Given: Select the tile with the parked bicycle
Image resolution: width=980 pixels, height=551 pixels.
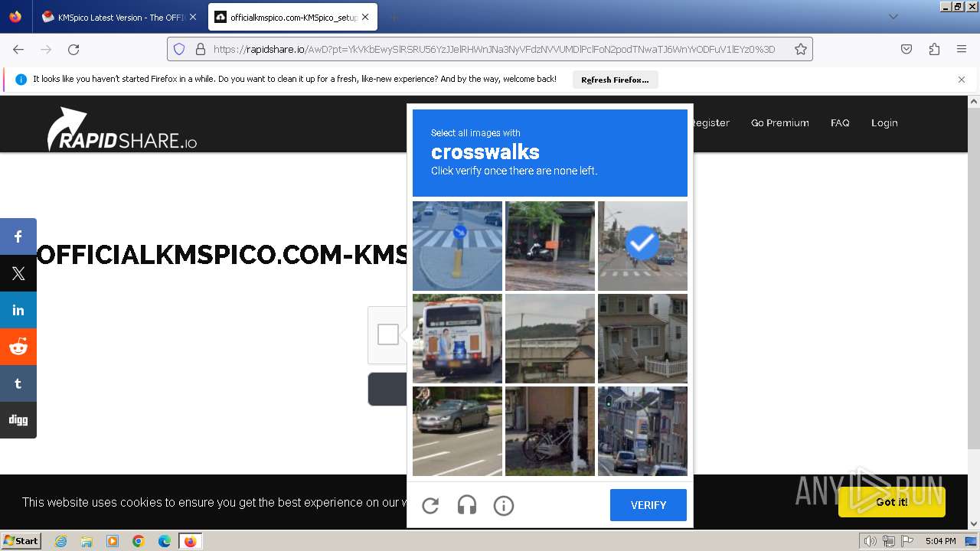Looking at the screenshot, I should (550, 431).
